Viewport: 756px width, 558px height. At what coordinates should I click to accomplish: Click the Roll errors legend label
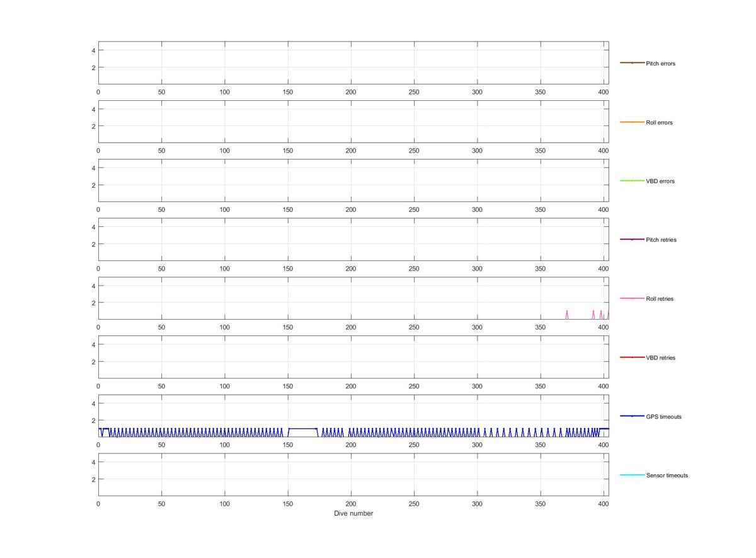[x=659, y=122]
